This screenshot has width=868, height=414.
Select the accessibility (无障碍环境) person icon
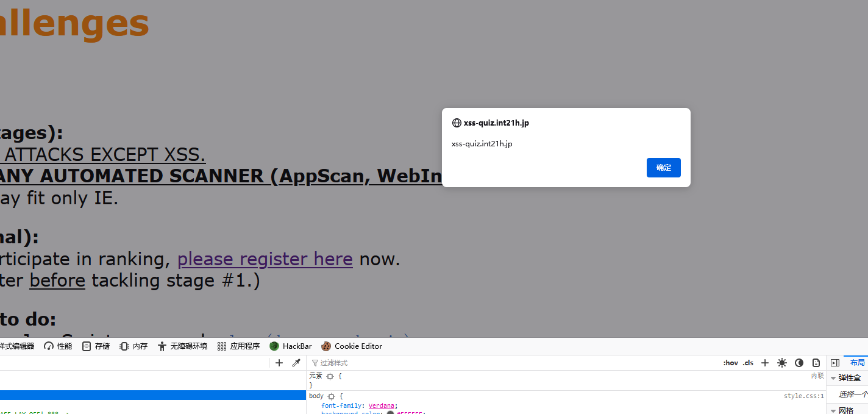tap(162, 346)
